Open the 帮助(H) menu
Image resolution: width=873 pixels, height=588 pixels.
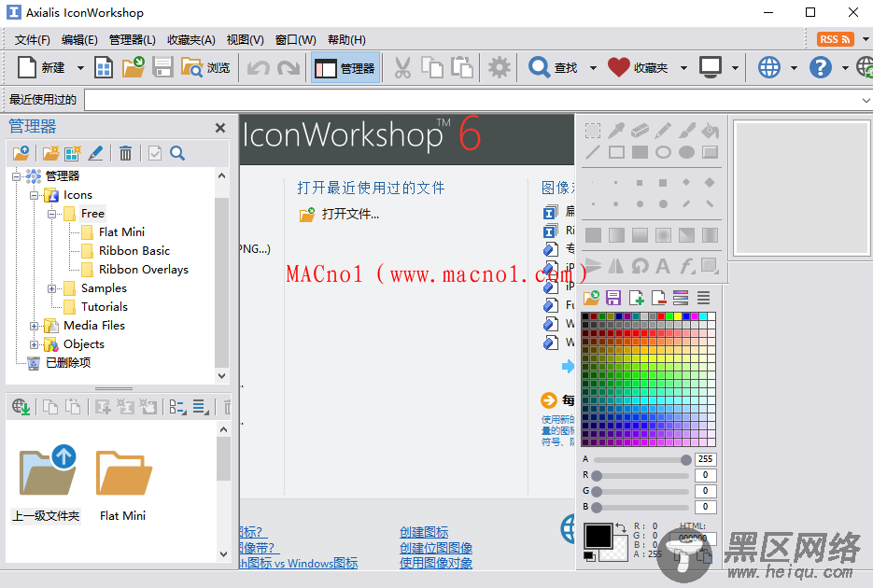(x=346, y=40)
